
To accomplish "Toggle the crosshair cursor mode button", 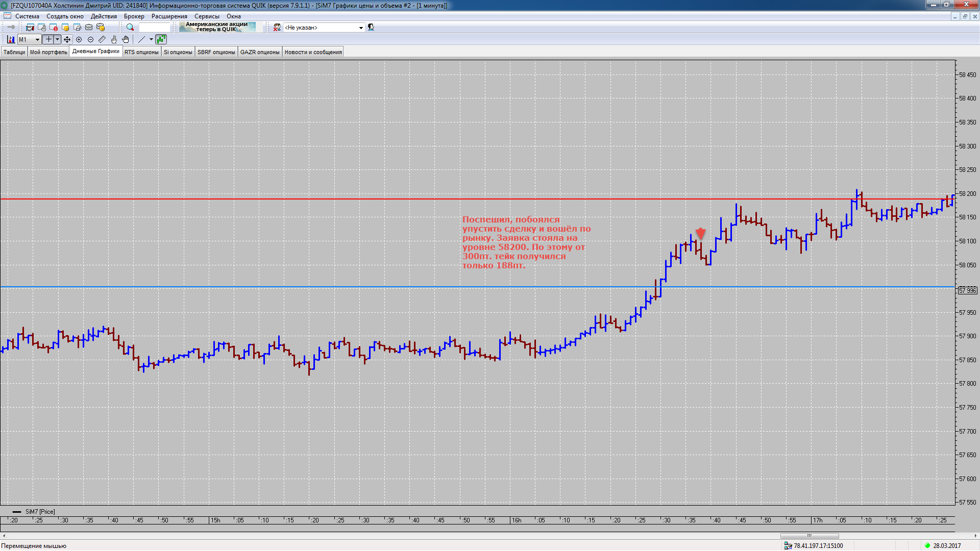I will [48, 40].
